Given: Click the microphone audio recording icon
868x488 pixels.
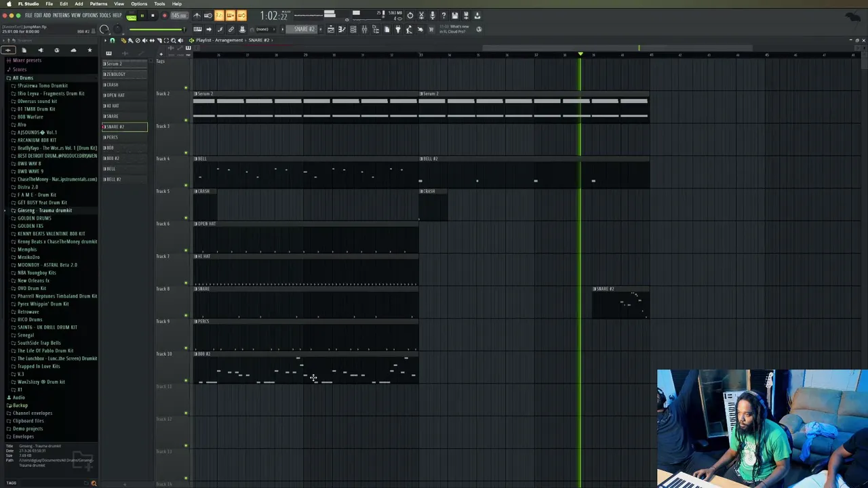Looking at the screenshot, I should click(433, 16).
